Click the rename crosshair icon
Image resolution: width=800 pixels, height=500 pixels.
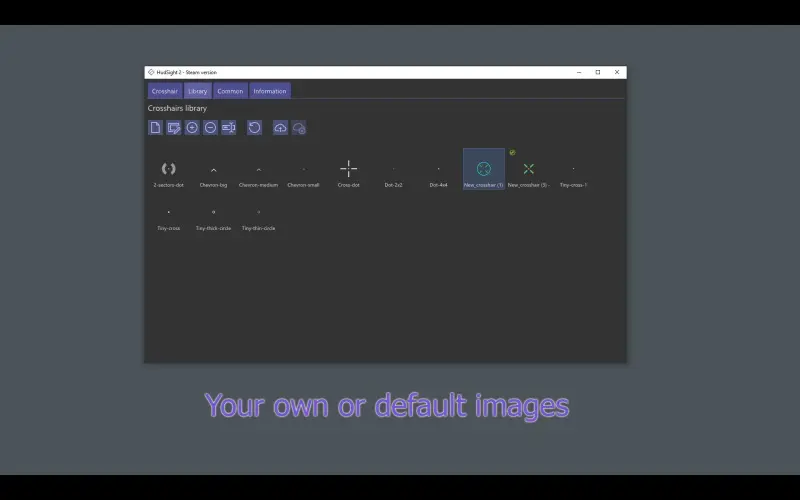228,128
